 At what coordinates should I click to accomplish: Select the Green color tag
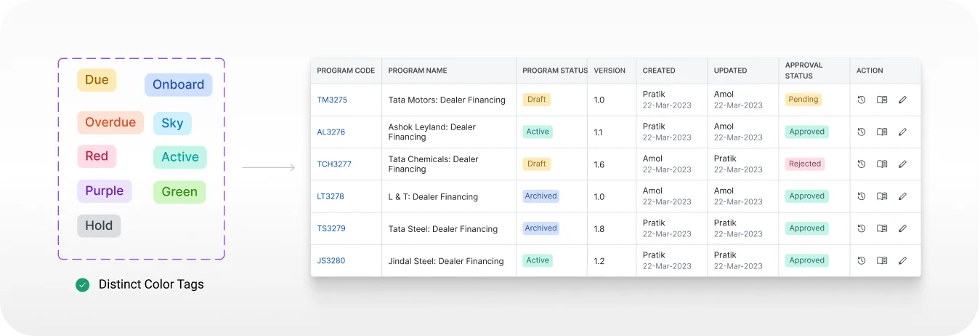pyautogui.click(x=179, y=192)
